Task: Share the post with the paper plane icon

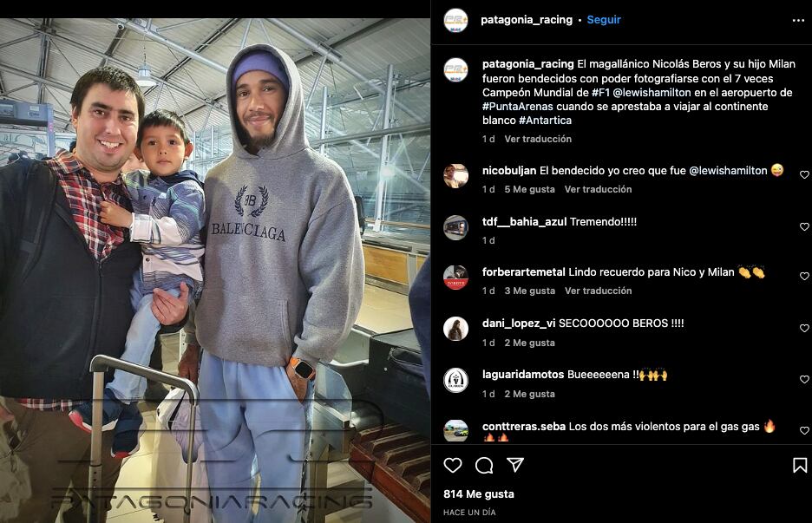Action: 515,465
